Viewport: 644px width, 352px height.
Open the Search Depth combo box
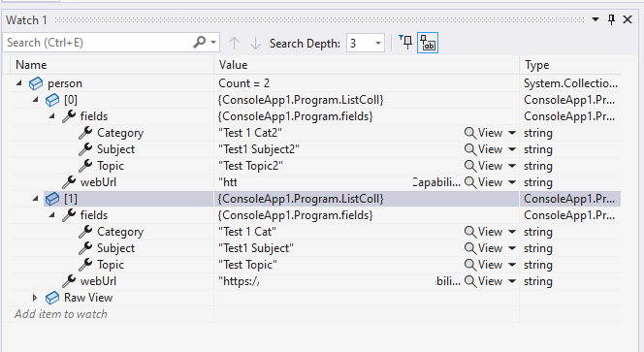pos(366,43)
